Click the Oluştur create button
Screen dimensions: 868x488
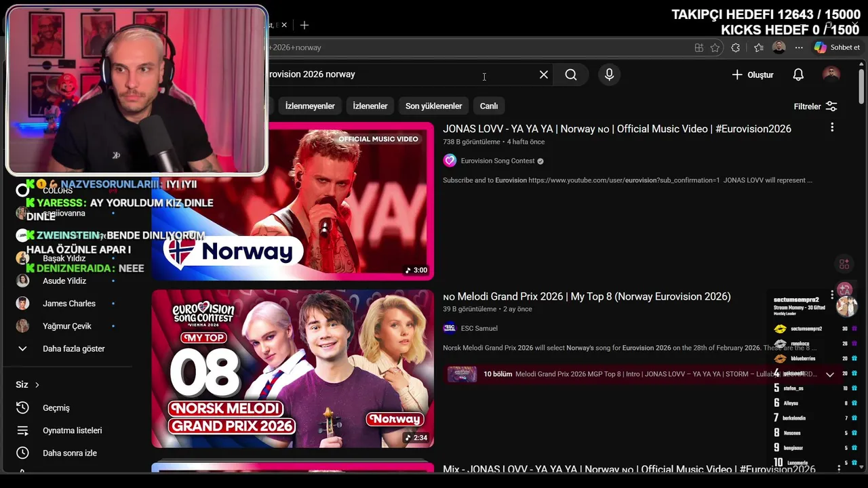tap(753, 75)
